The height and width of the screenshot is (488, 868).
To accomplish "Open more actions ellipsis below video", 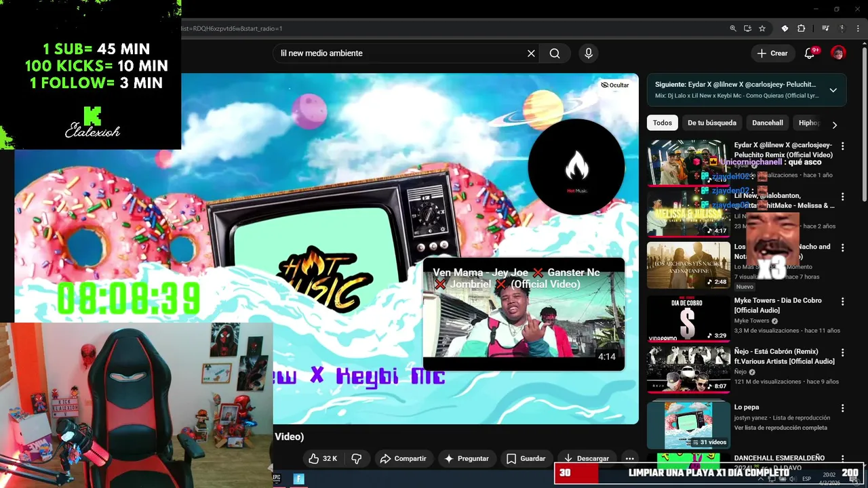I will [629, 459].
